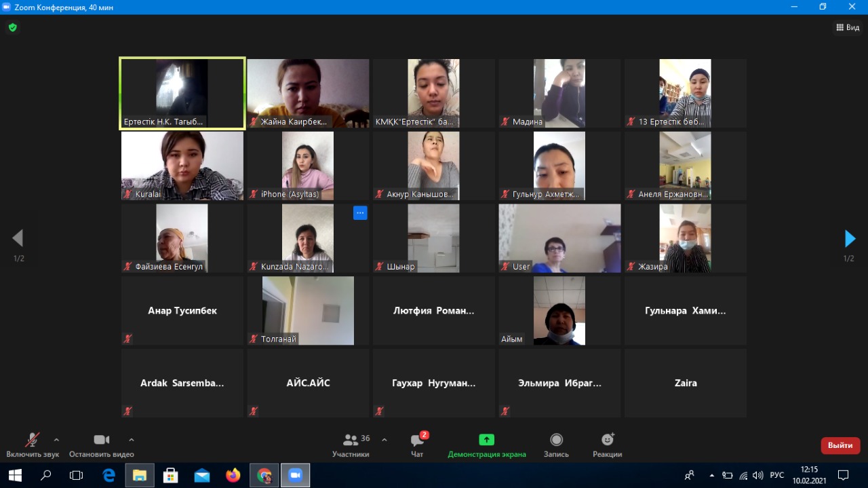868x488 pixels.
Task: Go to previous page of participants
Action: tap(18, 239)
